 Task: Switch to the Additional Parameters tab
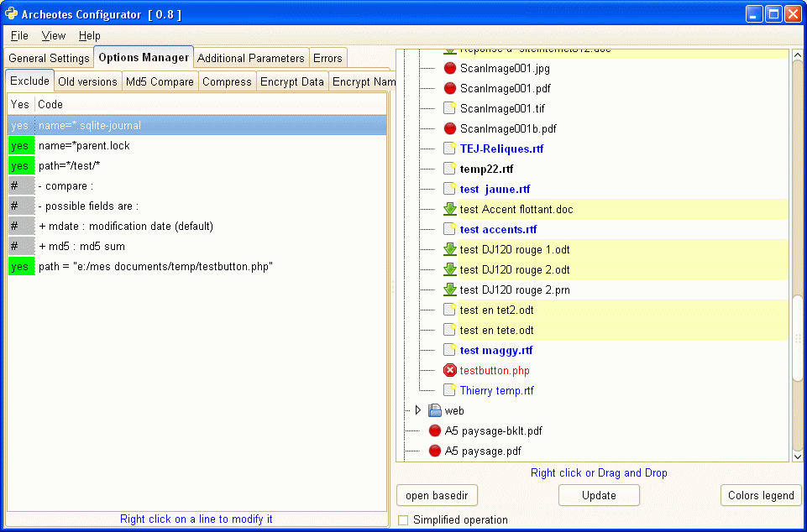250,58
